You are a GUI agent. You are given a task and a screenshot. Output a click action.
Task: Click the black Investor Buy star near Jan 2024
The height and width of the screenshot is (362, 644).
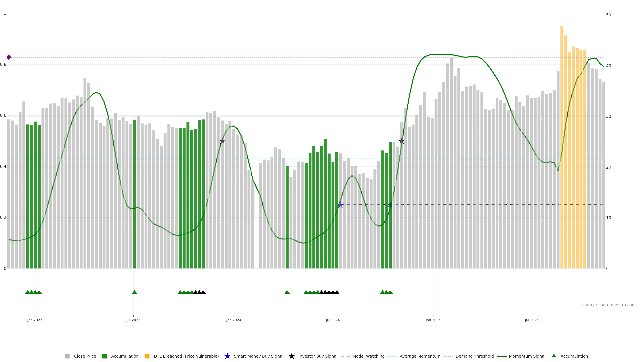coord(222,141)
